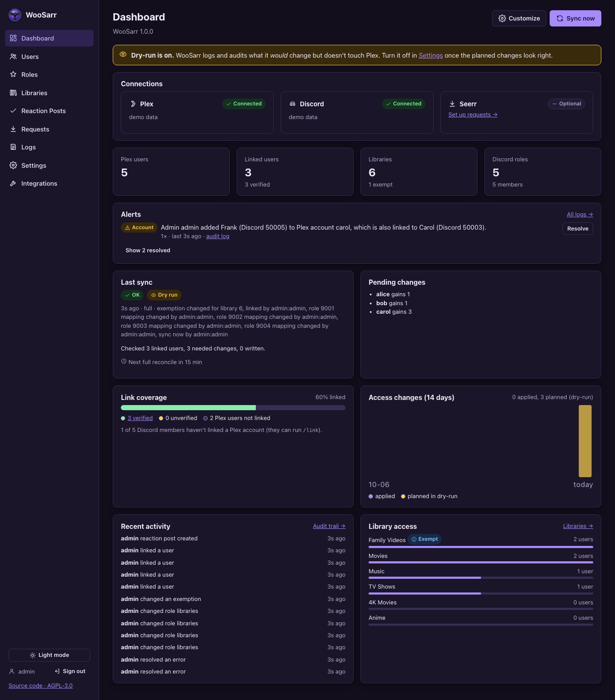Expand Show 2 resolved alerts
Image resolution: width=615 pixels, height=700 pixels.
(148, 250)
